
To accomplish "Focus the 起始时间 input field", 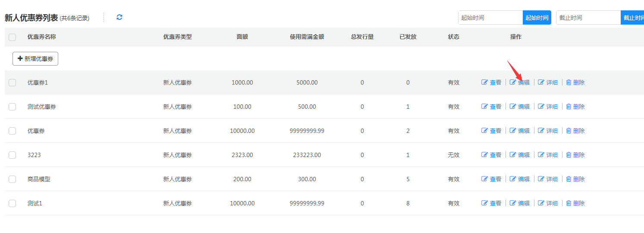I will click(x=490, y=18).
